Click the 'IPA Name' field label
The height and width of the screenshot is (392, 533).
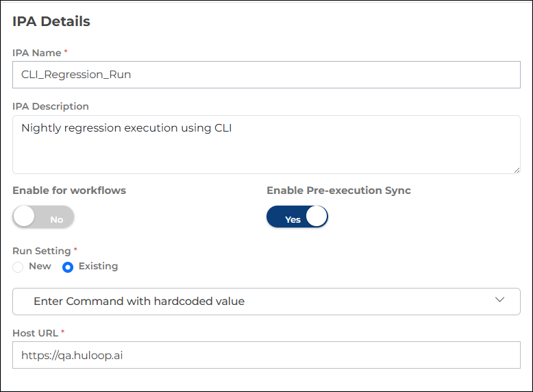point(37,53)
